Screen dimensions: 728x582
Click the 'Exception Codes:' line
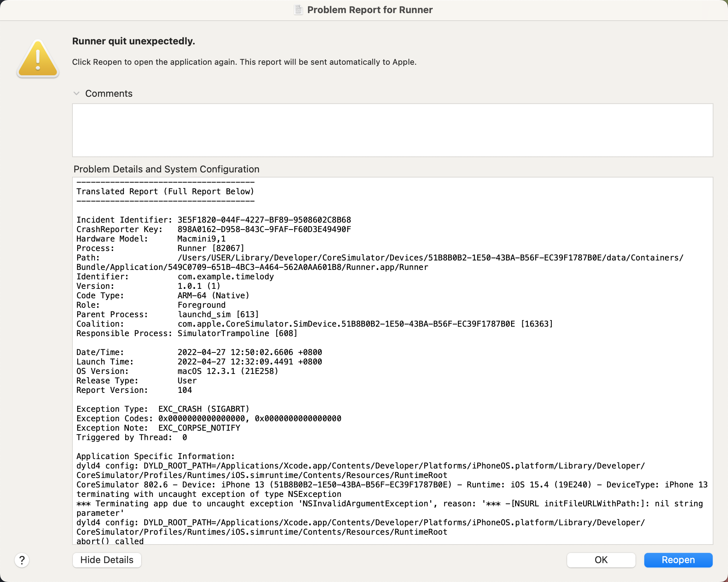209,418
